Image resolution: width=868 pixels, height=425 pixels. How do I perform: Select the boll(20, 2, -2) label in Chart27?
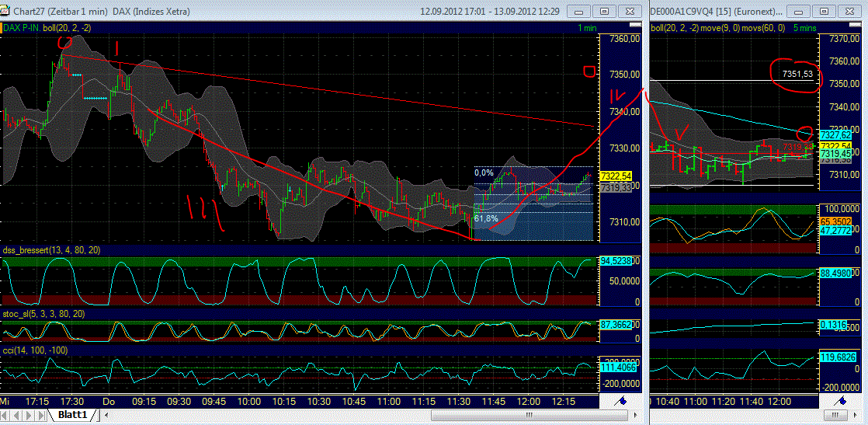coord(68,27)
